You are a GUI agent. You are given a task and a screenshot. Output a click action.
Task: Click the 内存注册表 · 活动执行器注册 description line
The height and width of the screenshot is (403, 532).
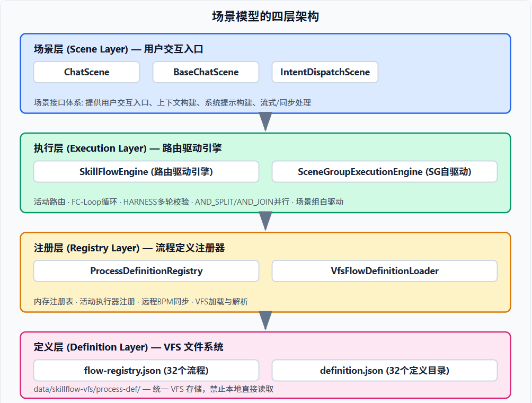click(x=141, y=302)
